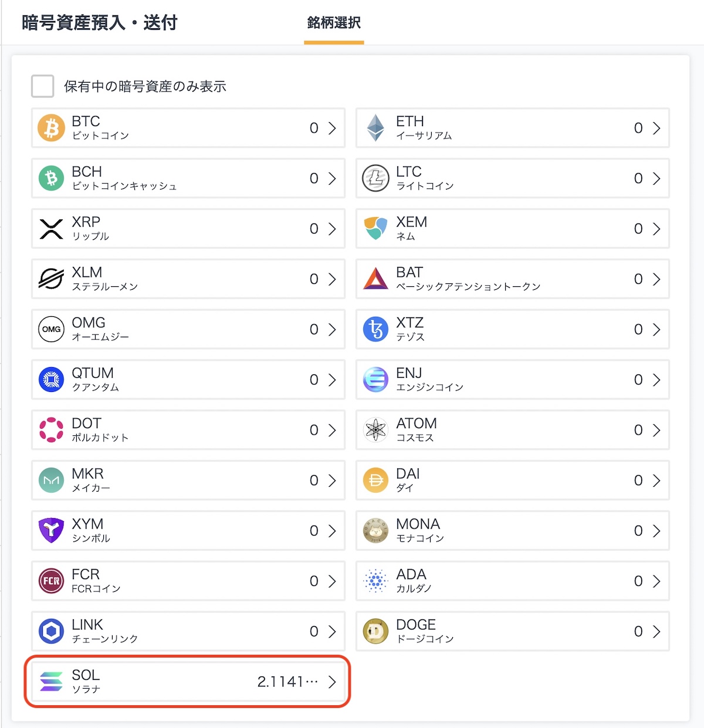Screen dimensions: 704x728
Task: Click the Dogecoin DOGE coin icon
Action: tap(375, 632)
